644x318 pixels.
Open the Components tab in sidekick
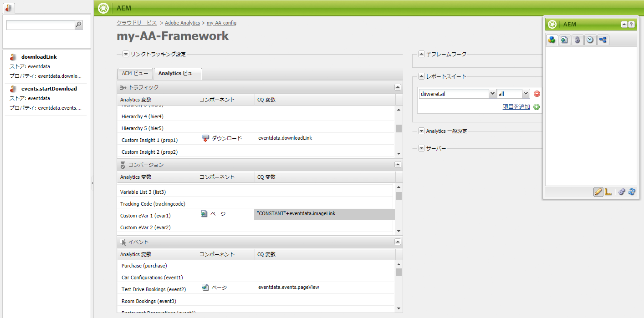click(552, 40)
